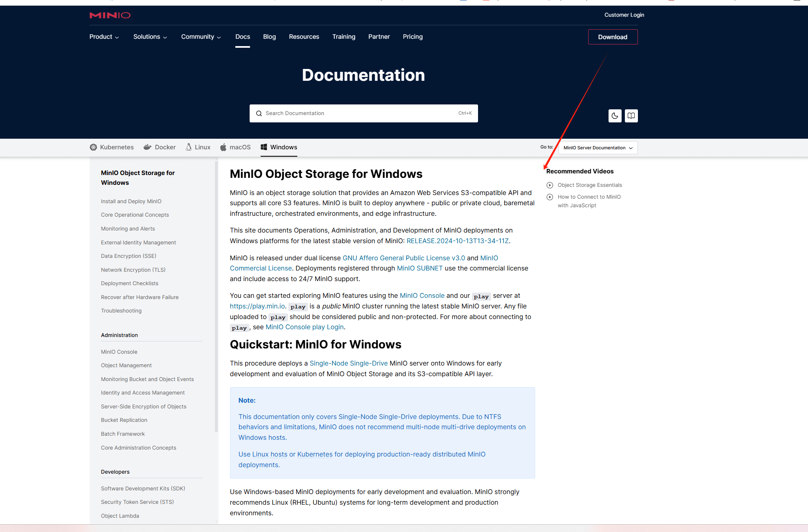Open MinIO Console play Login link
808x532 pixels.
(305, 327)
